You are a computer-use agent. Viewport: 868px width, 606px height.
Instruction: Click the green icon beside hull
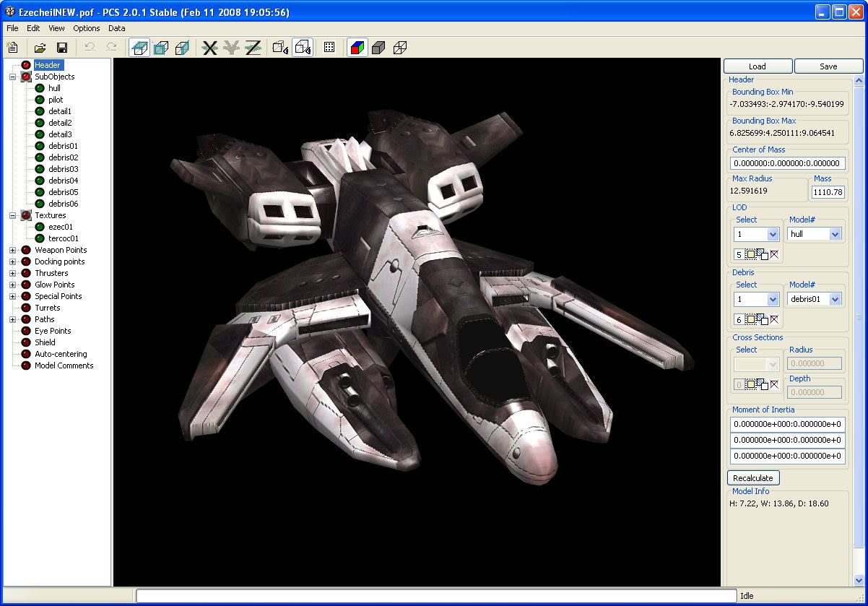40,88
